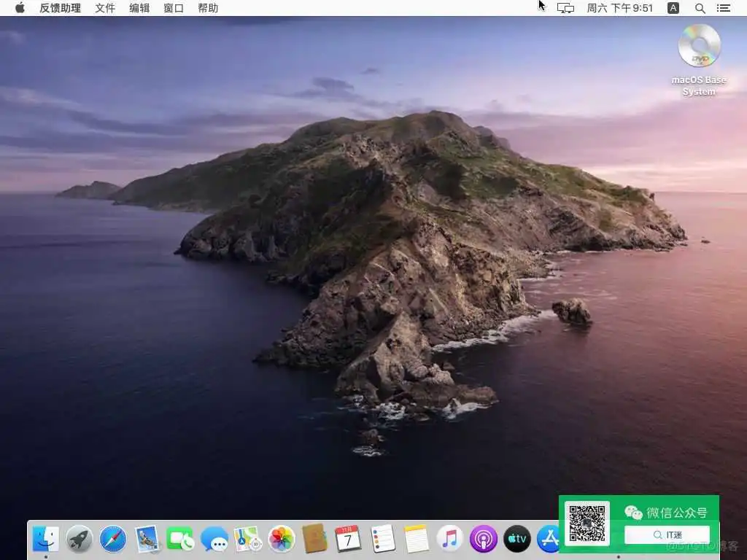
Task: Open the 窗口 menu in the menu bar
Action: (173, 8)
